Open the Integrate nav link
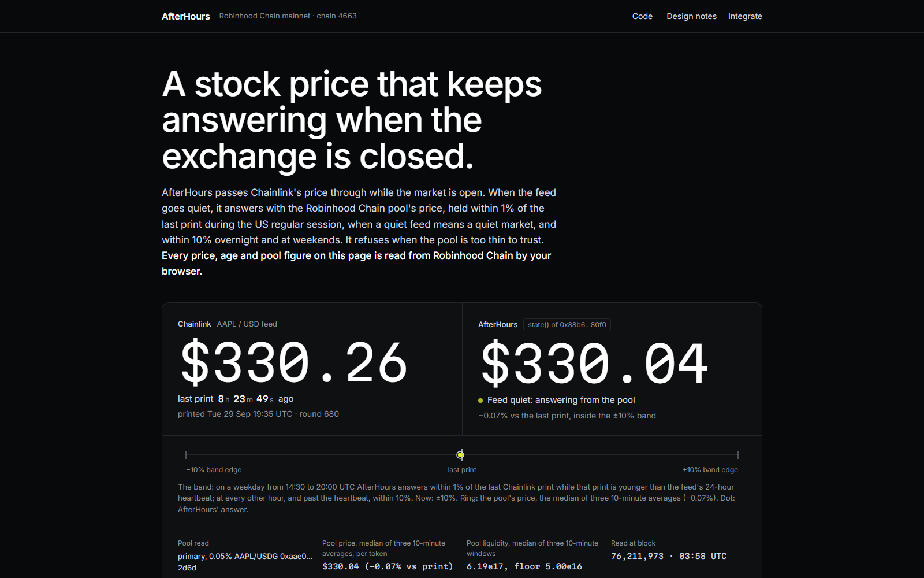This screenshot has height=578, width=924. pyautogui.click(x=745, y=16)
